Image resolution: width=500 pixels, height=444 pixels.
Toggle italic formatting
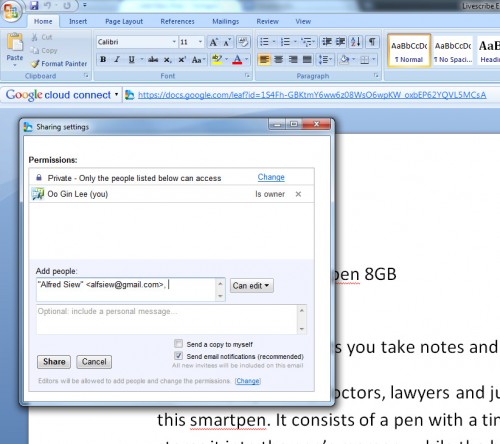117,60
